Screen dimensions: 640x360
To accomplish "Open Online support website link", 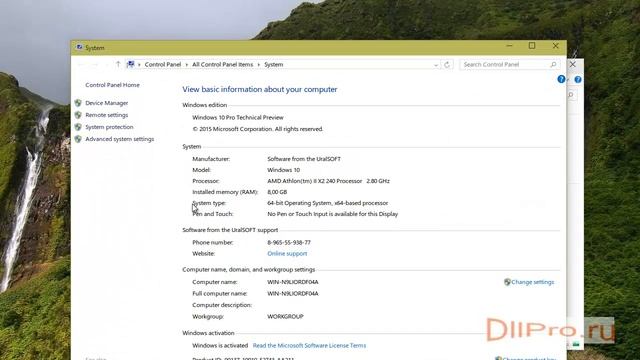I will [x=287, y=253].
